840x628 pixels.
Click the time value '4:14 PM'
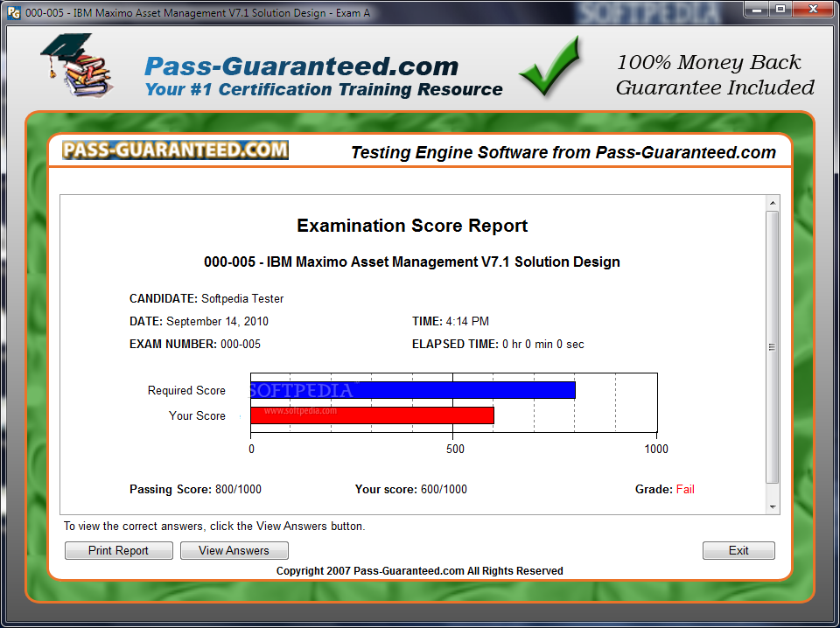click(x=467, y=321)
